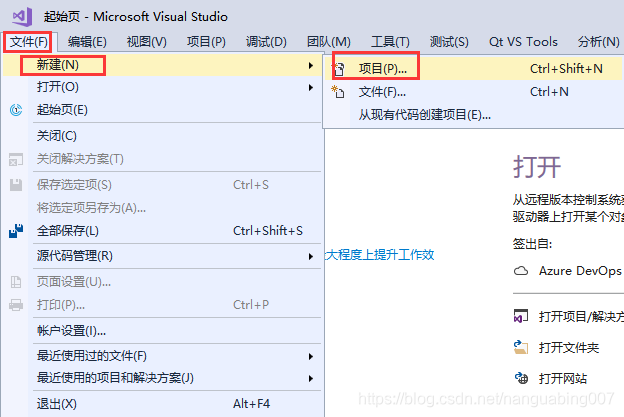
Task: Open the 项目(P) menu in menu bar
Action: point(206,42)
